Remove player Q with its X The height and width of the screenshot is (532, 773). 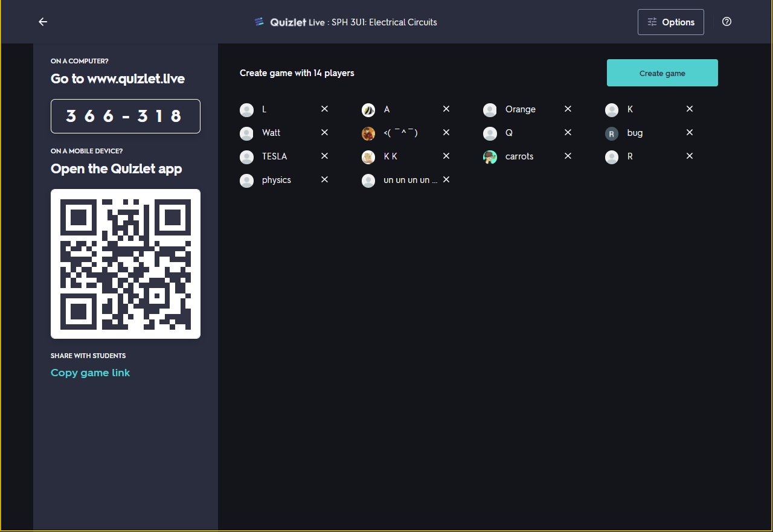pos(568,132)
